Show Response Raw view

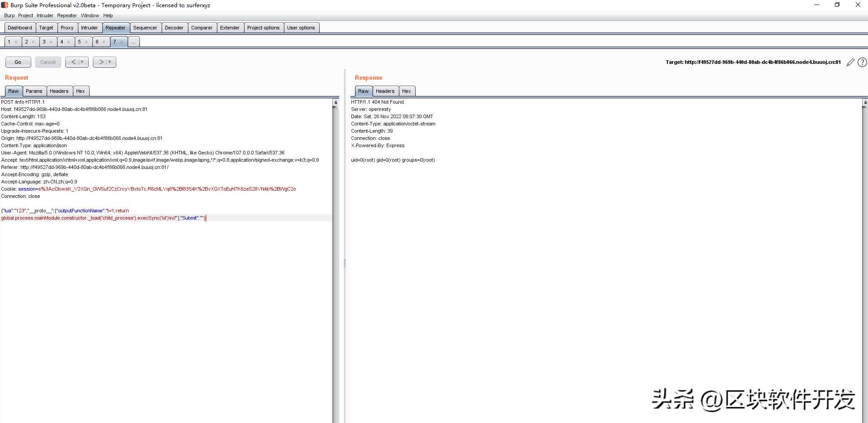(364, 91)
